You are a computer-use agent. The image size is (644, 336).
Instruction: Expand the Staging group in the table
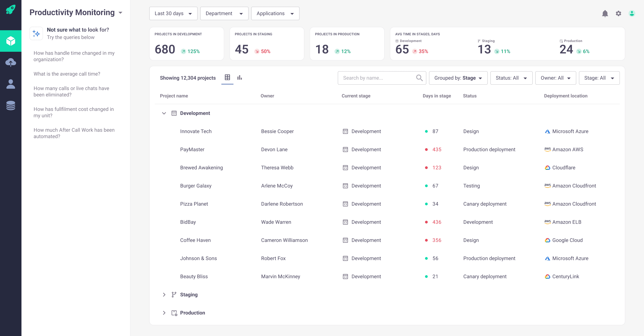164,295
